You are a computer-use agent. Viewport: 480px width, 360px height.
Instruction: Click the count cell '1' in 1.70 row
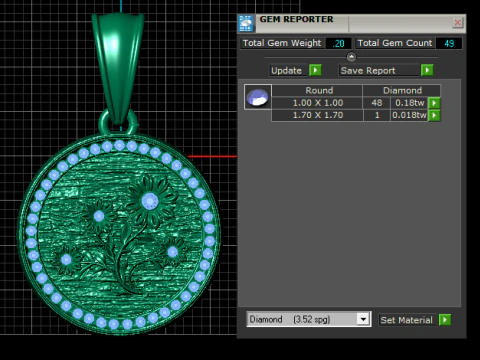[x=377, y=115]
